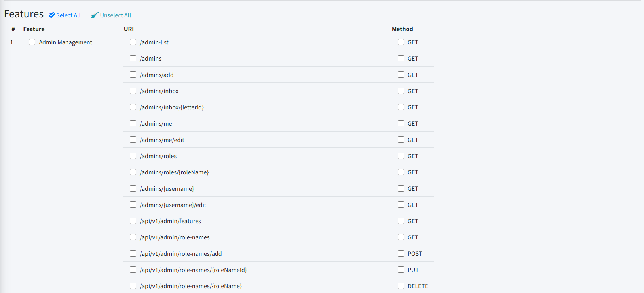Select the /api/v1/admin/role-names/{roleName} URI checkbox

pos(133,286)
